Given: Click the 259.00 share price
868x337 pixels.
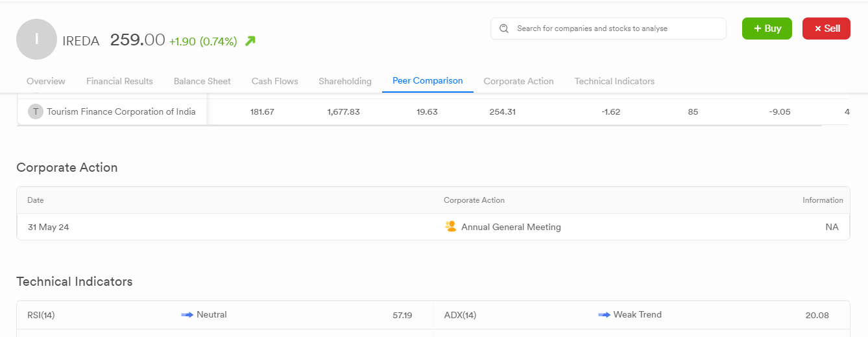Looking at the screenshot, I should point(138,40).
